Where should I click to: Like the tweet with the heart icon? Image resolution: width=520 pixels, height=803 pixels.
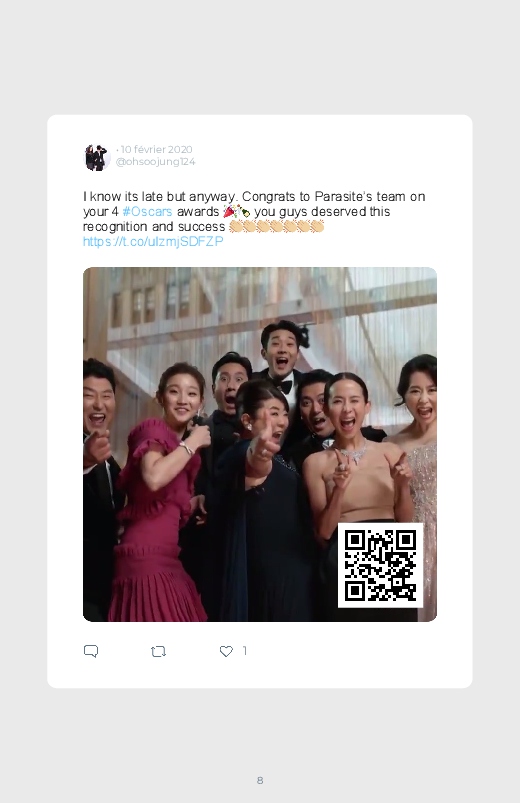(x=226, y=651)
